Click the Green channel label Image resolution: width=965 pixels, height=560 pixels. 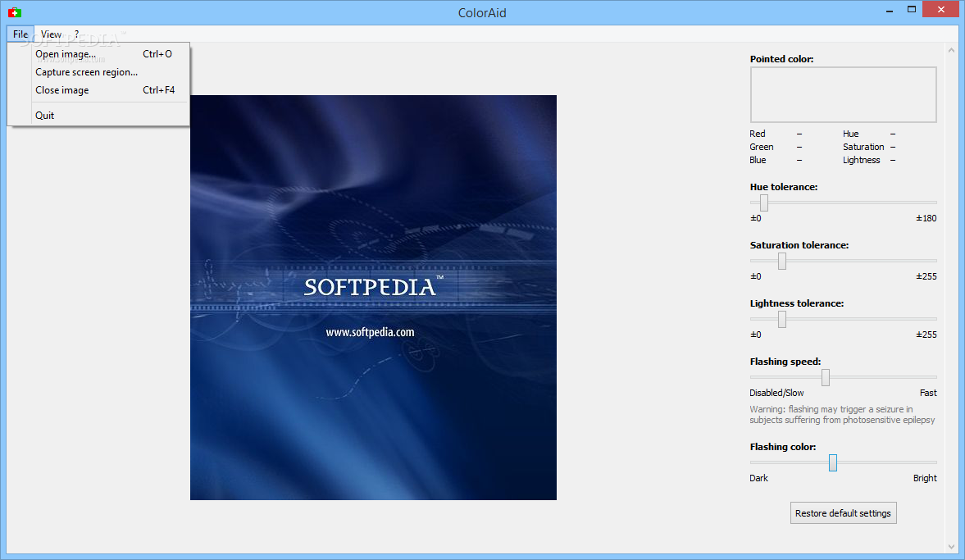(762, 147)
